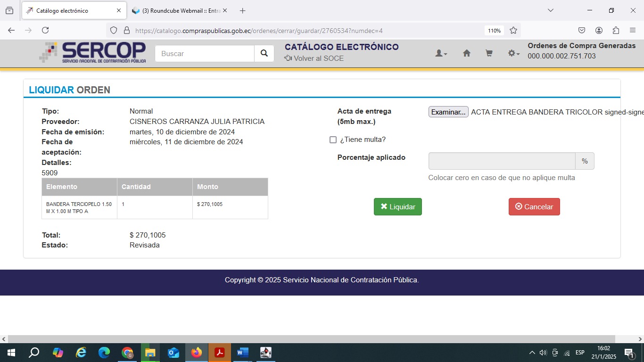Switch to Roundcube Webmail tab
Viewport: 644px width, 362px height.
pos(179,10)
